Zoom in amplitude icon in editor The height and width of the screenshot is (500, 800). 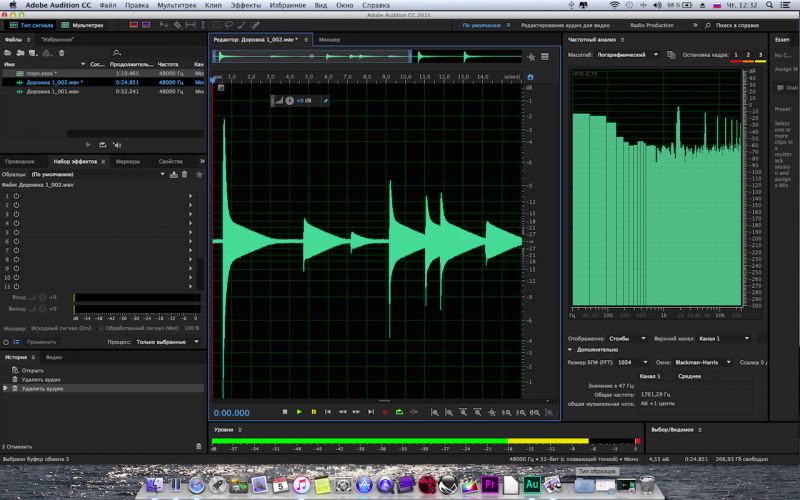[x=434, y=412]
